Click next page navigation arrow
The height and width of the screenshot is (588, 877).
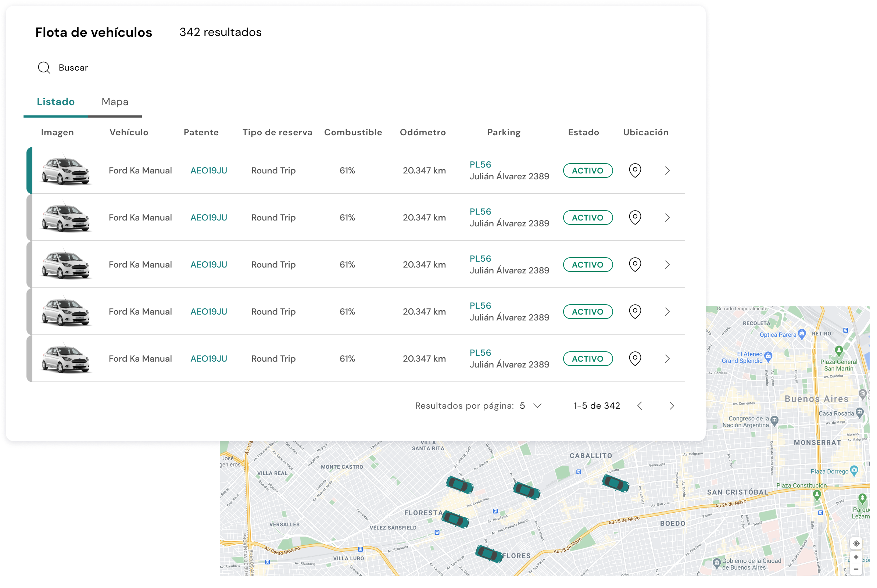(x=672, y=406)
